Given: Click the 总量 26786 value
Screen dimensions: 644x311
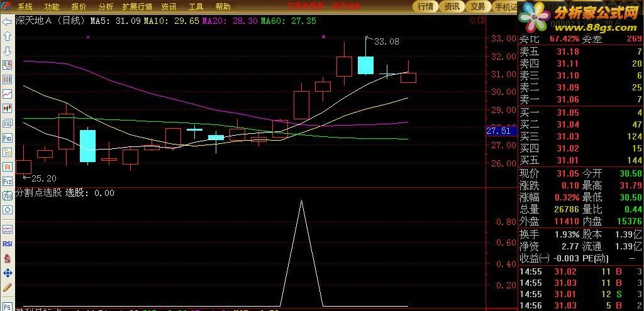Looking at the screenshot, I should 565,209.
